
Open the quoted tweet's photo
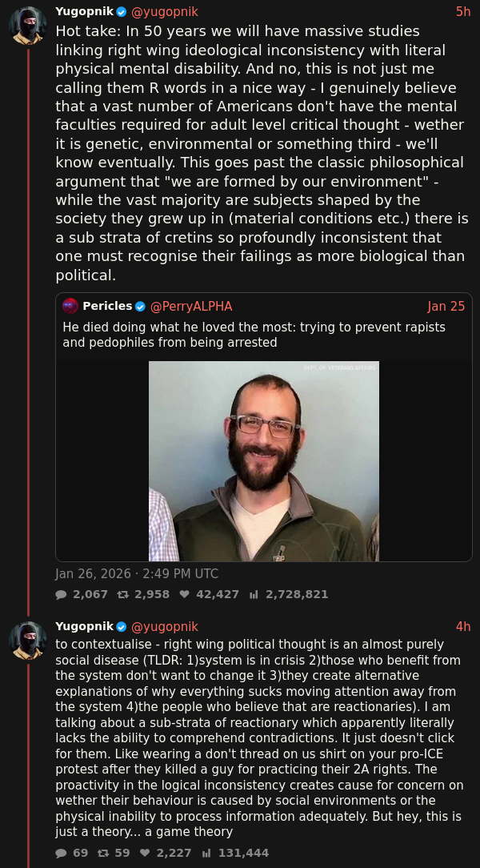[264, 461]
